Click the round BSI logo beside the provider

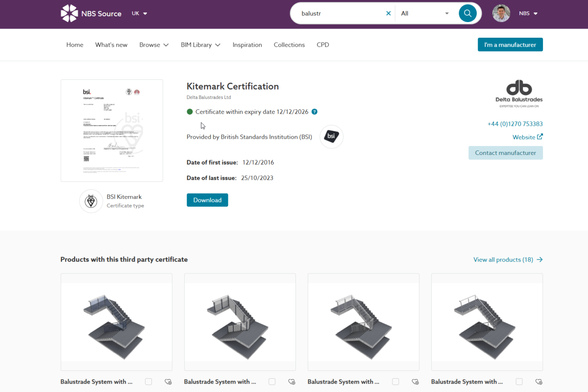[331, 137]
